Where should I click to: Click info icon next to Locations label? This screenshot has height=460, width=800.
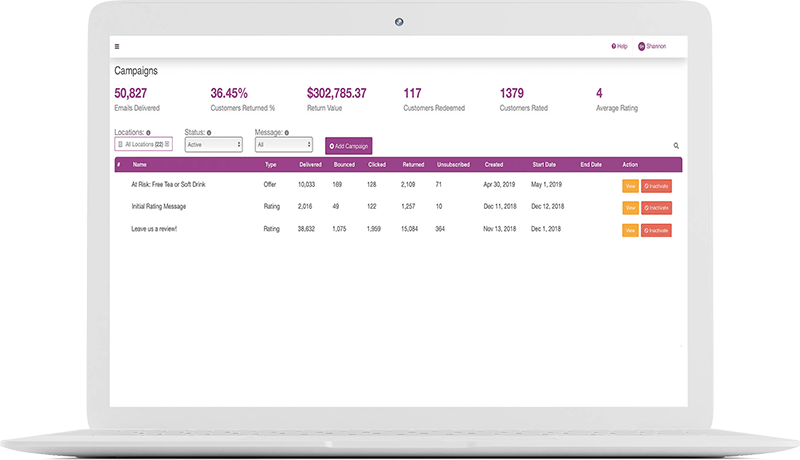click(148, 132)
